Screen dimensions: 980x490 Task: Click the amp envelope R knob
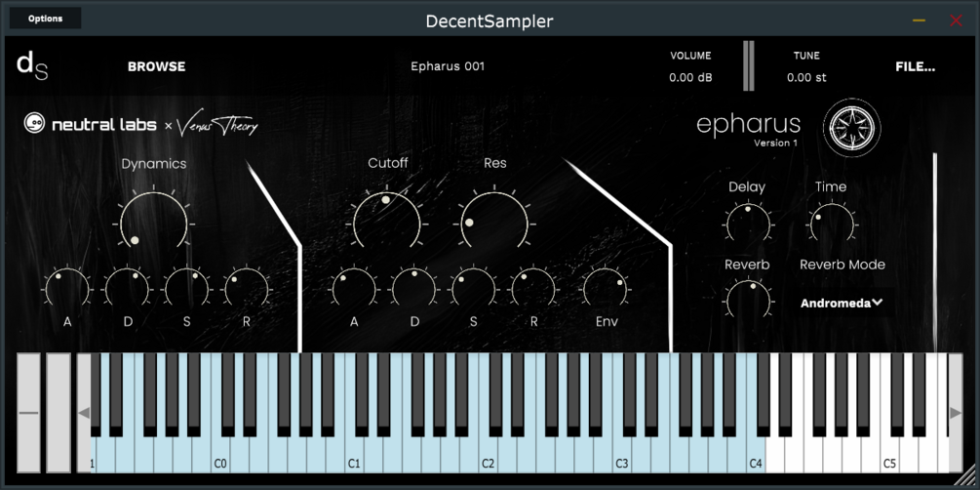click(x=247, y=289)
